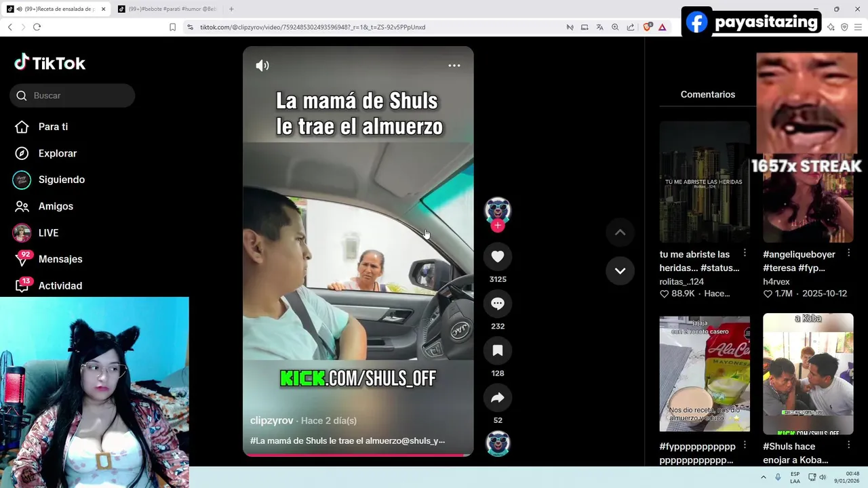This screenshot has width=868, height=488.
Task: Open the Explorar page
Action: (x=57, y=153)
